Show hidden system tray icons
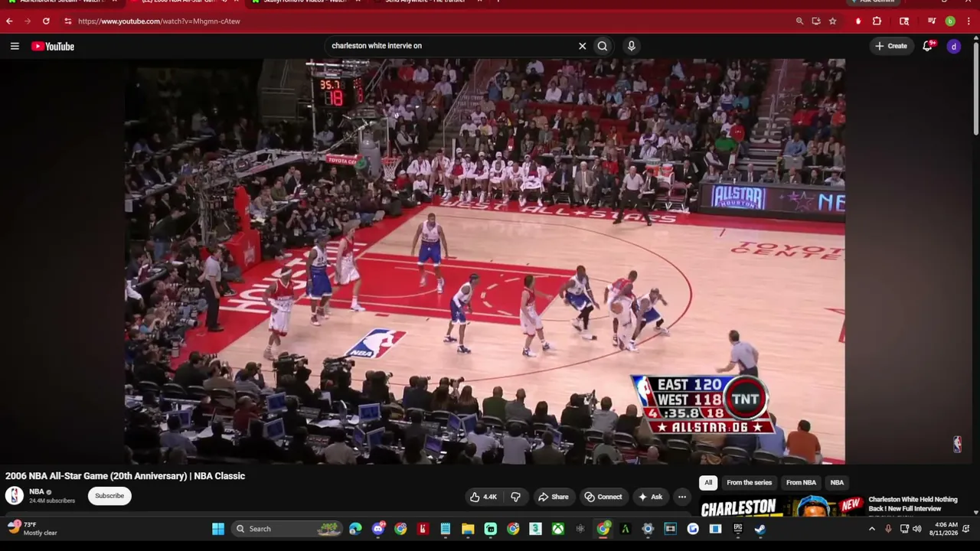Screen dimensions: 980x551 (871, 529)
